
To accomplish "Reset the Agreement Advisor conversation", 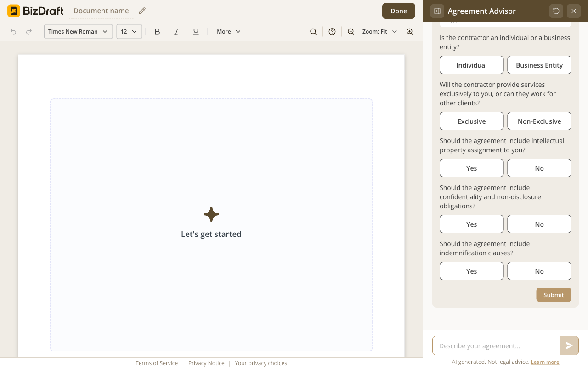I will [x=556, y=11].
